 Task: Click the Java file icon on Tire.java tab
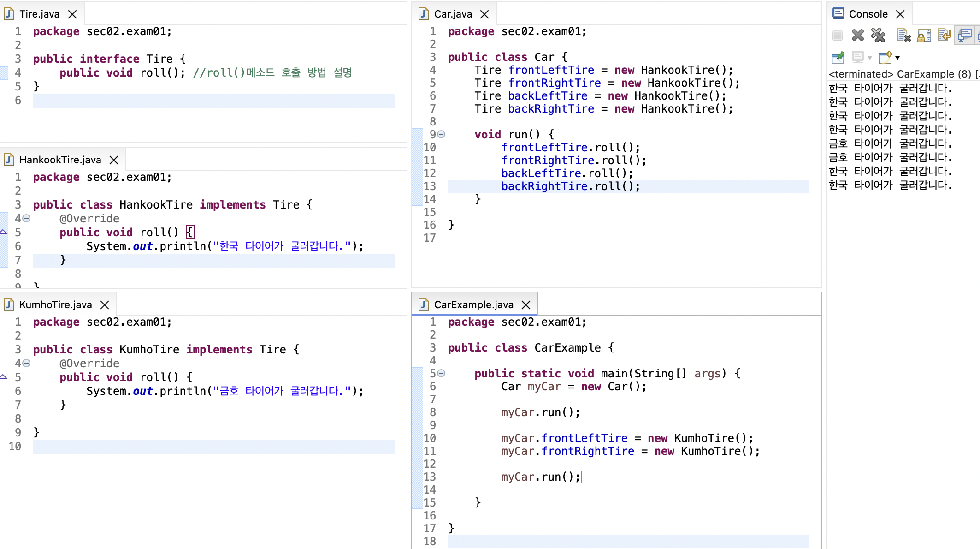tap(9, 14)
